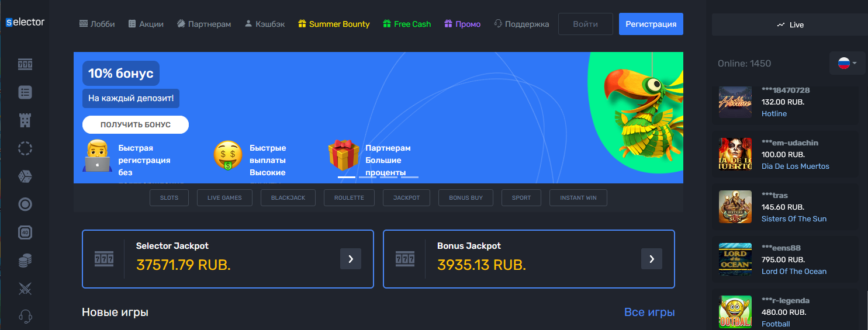
Task: Open the Все игры link
Action: point(649,312)
